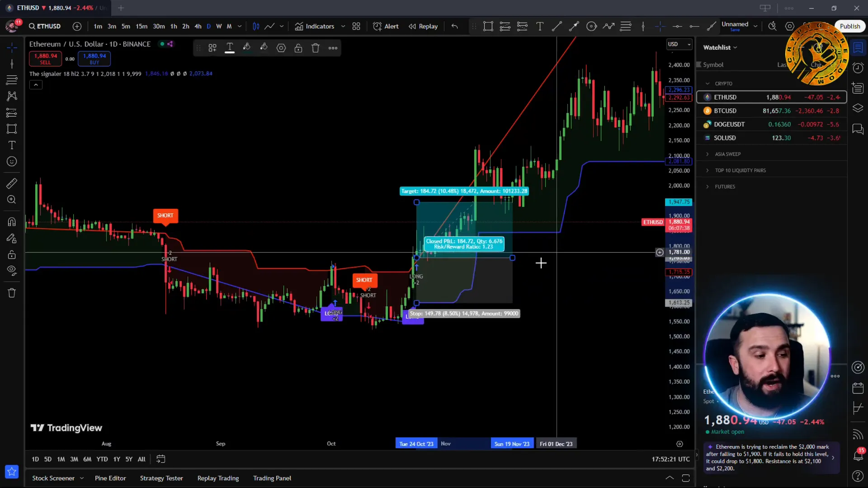Screen dimensions: 868x488
Task: Change the candlestick chart type
Action: (256, 26)
